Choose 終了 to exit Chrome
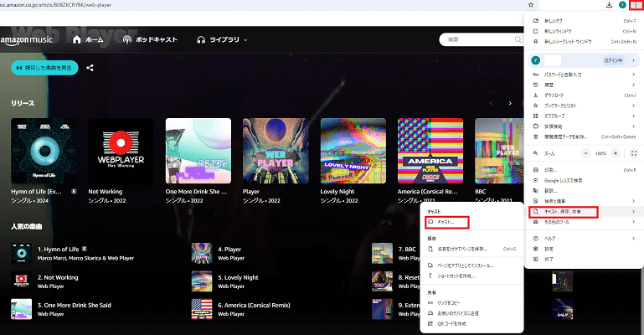644x335 pixels. (x=584, y=260)
